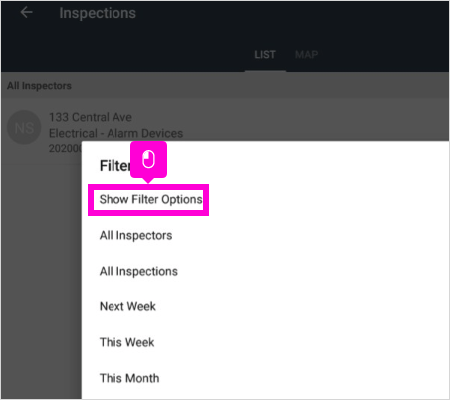The image size is (450, 400).
Task: Click the record number starting with 20200
Action: (x=65, y=148)
